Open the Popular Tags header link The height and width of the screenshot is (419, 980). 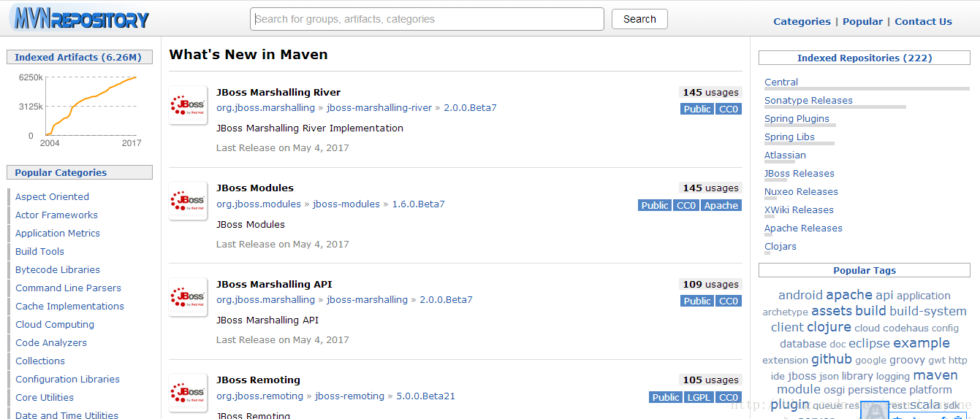click(x=865, y=270)
